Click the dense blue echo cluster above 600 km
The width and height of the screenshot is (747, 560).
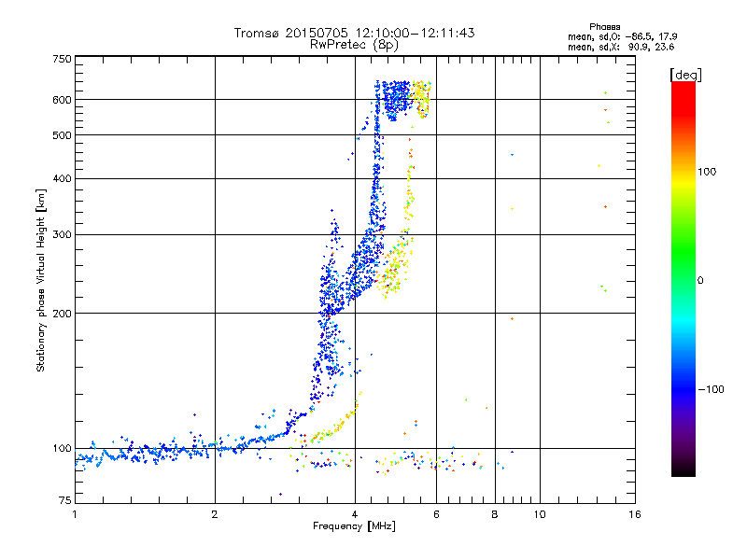pos(396,100)
